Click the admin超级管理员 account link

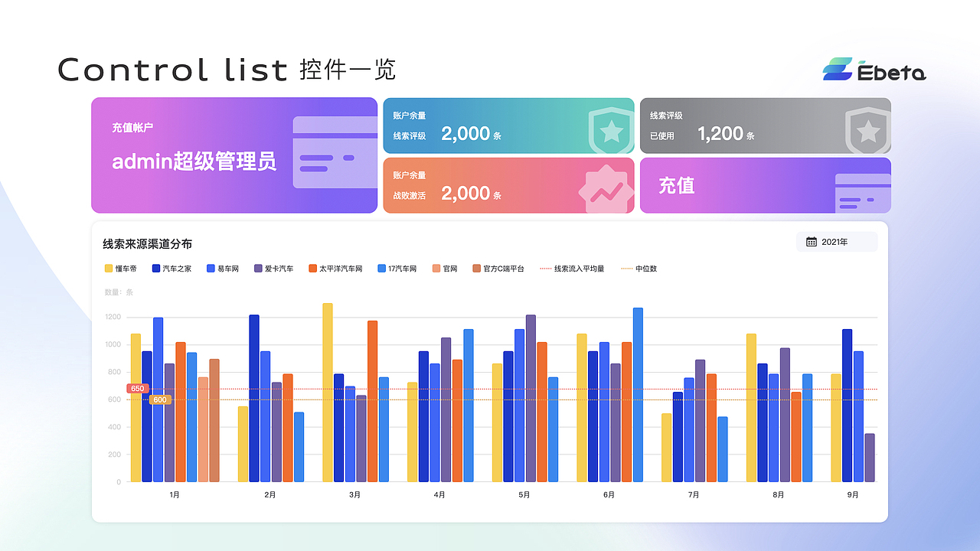click(x=192, y=161)
